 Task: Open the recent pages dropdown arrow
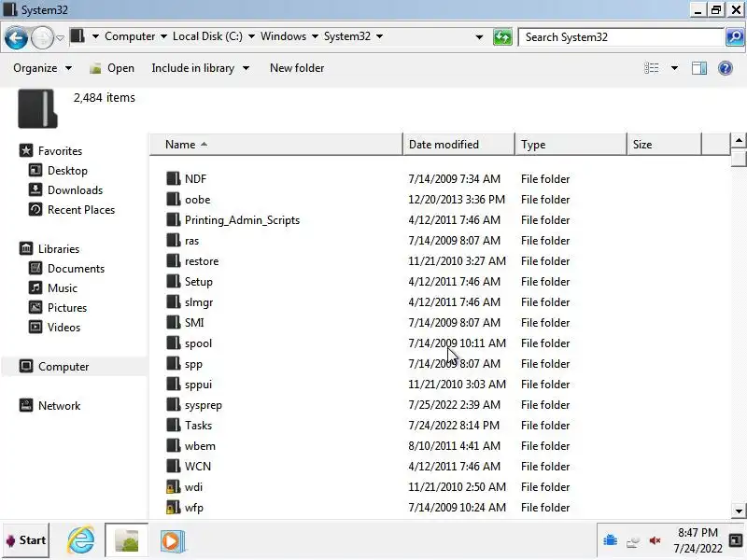tap(60, 37)
